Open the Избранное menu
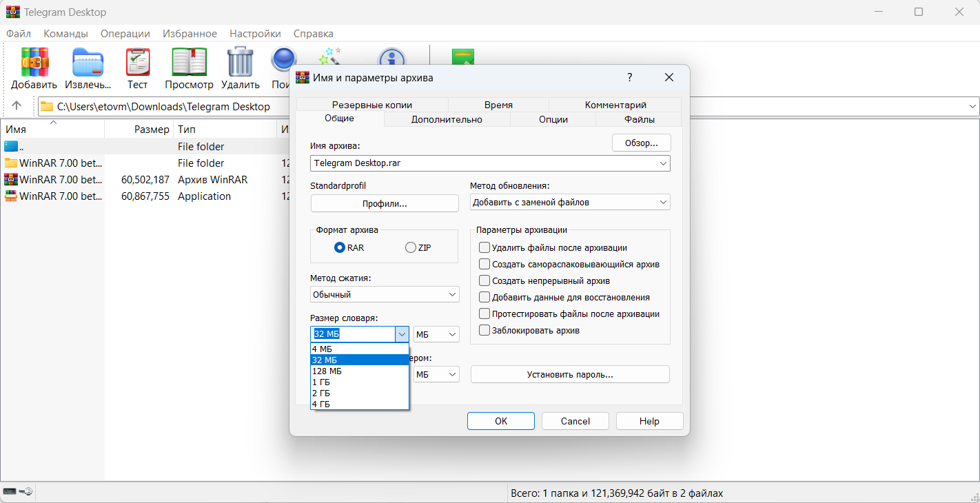Viewport: 980px width, 503px height. pyautogui.click(x=190, y=33)
